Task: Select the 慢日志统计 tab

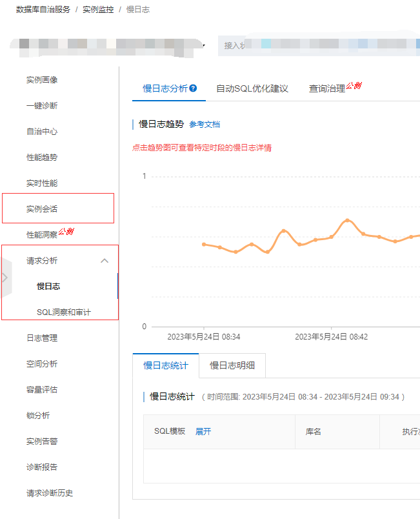Action: tap(166, 365)
